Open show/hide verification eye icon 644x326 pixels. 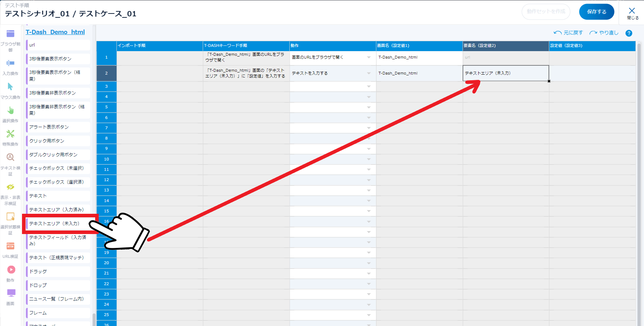coord(10,187)
